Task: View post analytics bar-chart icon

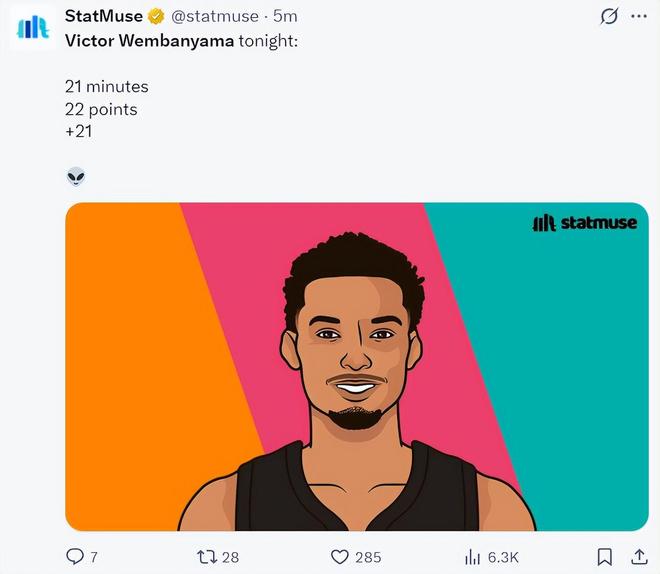Action: (x=473, y=557)
